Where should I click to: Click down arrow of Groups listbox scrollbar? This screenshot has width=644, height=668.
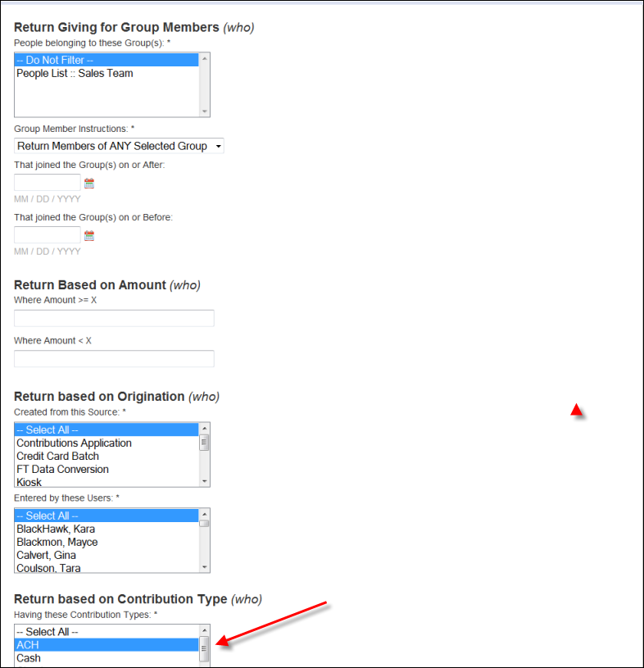click(205, 111)
